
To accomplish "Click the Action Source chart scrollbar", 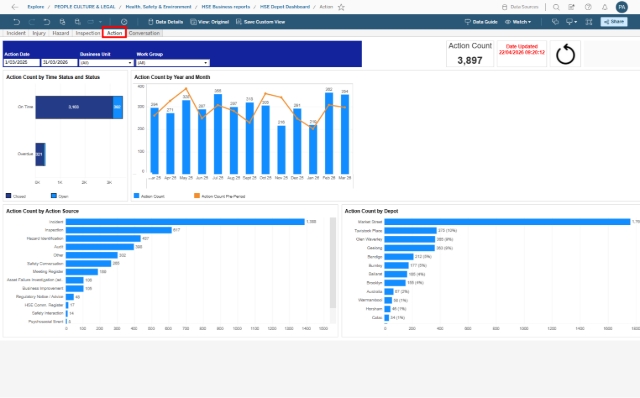I will [x=333, y=263].
